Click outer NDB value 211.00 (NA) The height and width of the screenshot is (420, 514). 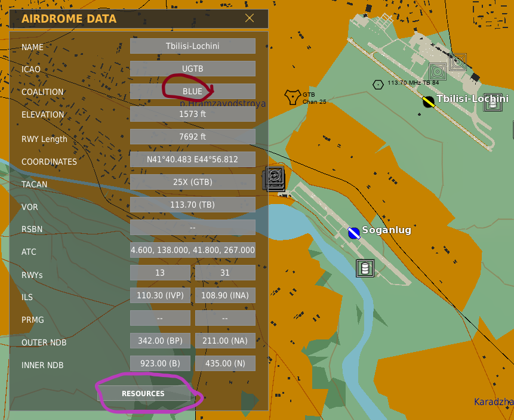tap(225, 341)
